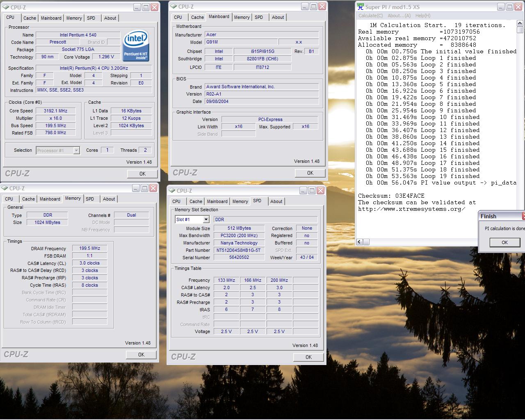Click the xtremesystems.org URL text
The height and width of the screenshot is (420, 525).
[x=411, y=209]
